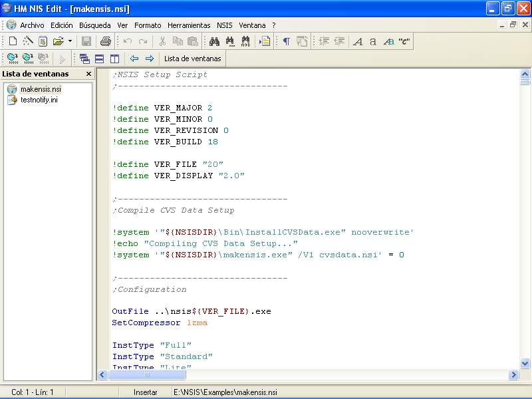Click the Cascade windows icon
The height and width of the screenshot is (399, 532).
tap(84, 59)
